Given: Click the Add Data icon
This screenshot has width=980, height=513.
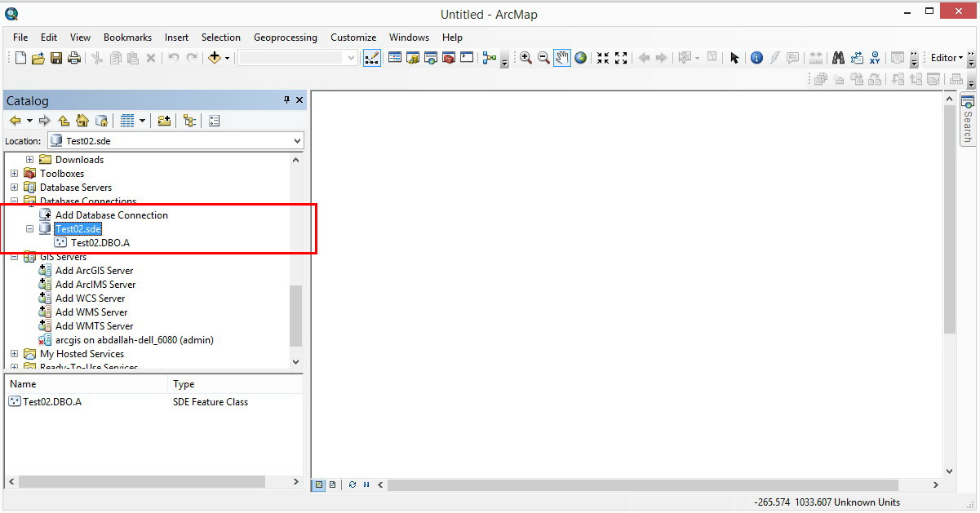Looking at the screenshot, I should click(x=215, y=58).
